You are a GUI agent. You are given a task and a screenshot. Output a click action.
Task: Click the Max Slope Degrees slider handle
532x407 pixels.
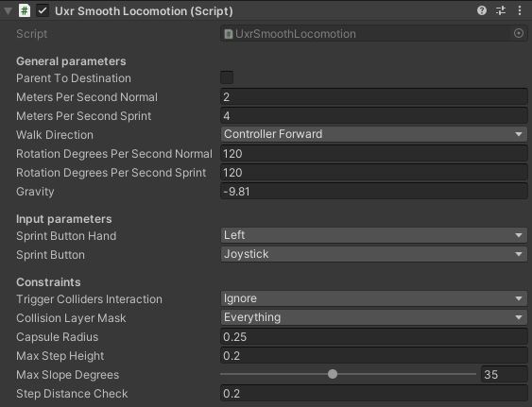pyautogui.click(x=333, y=374)
